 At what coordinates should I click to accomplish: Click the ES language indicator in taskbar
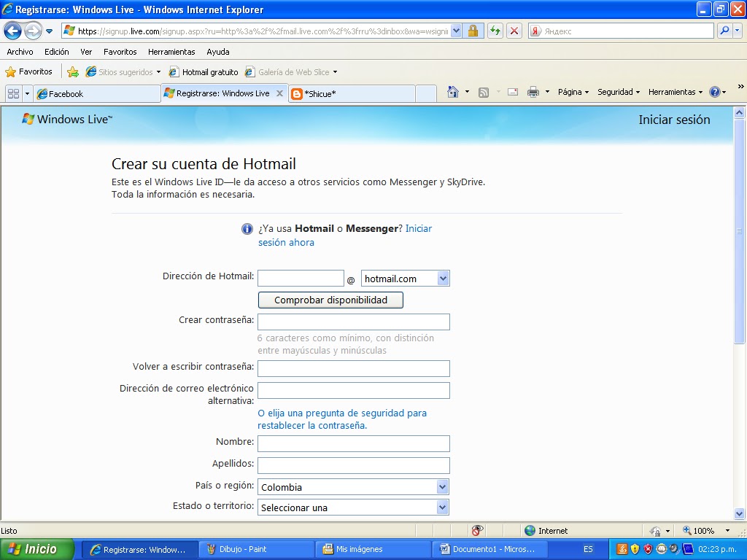coord(588,549)
